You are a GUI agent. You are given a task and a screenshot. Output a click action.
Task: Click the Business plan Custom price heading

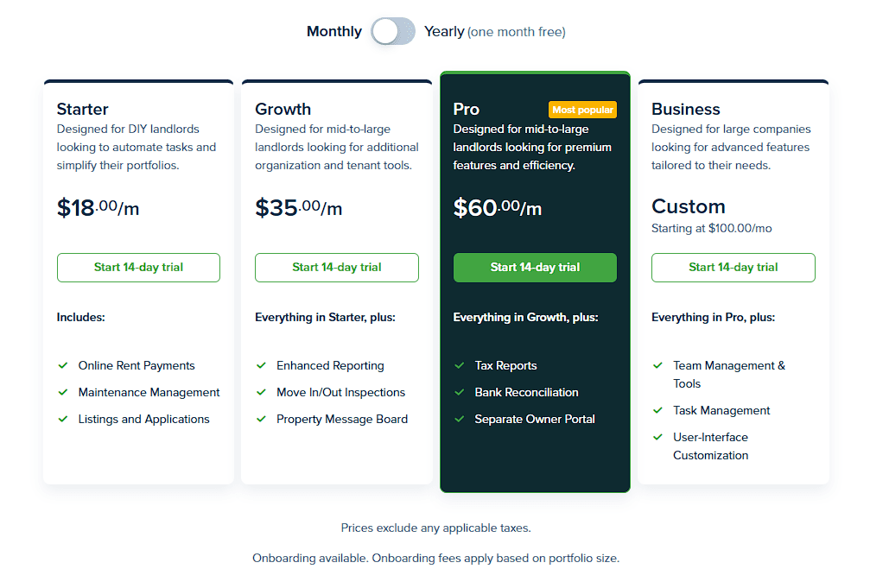pos(689,206)
